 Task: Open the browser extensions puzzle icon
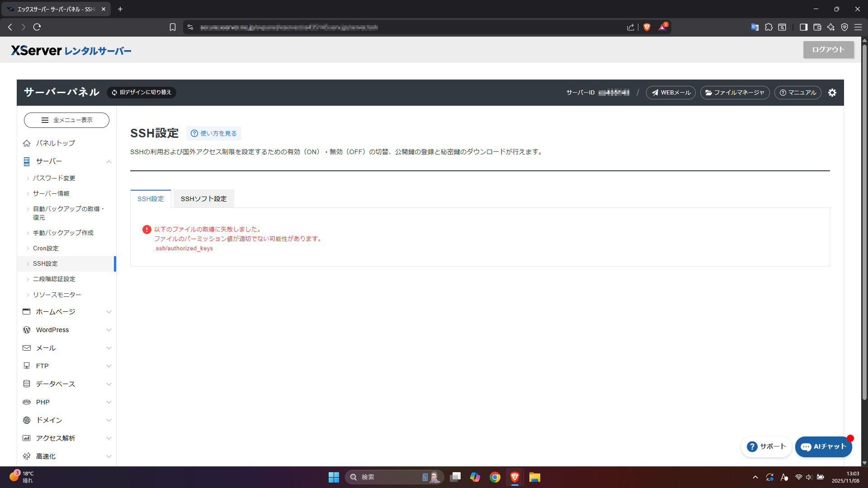coord(769,27)
